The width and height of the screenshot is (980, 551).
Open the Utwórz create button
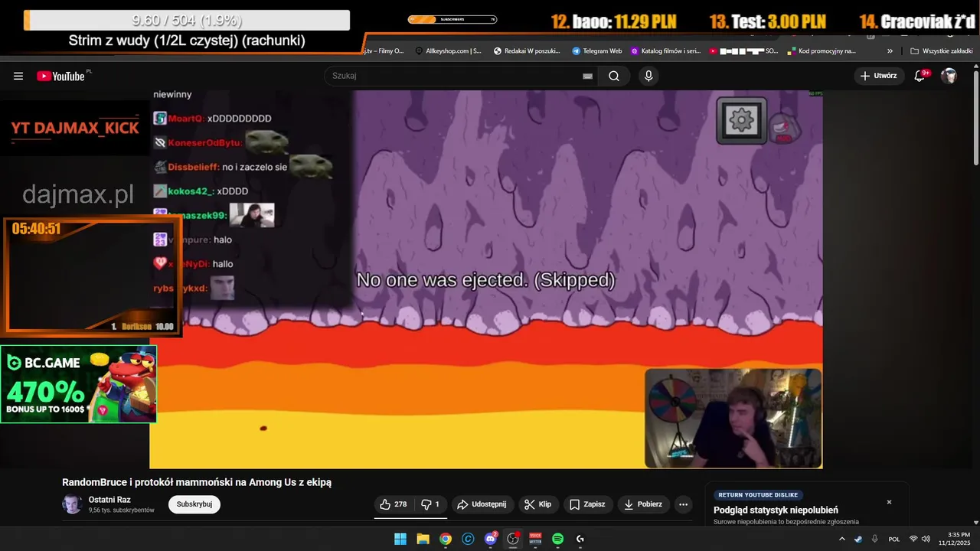(879, 76)
